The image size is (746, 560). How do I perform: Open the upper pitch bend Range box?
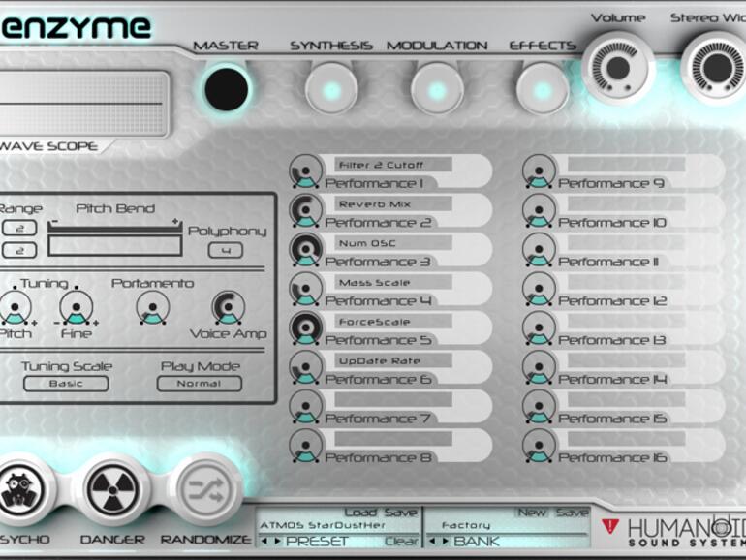pos(19,228)
